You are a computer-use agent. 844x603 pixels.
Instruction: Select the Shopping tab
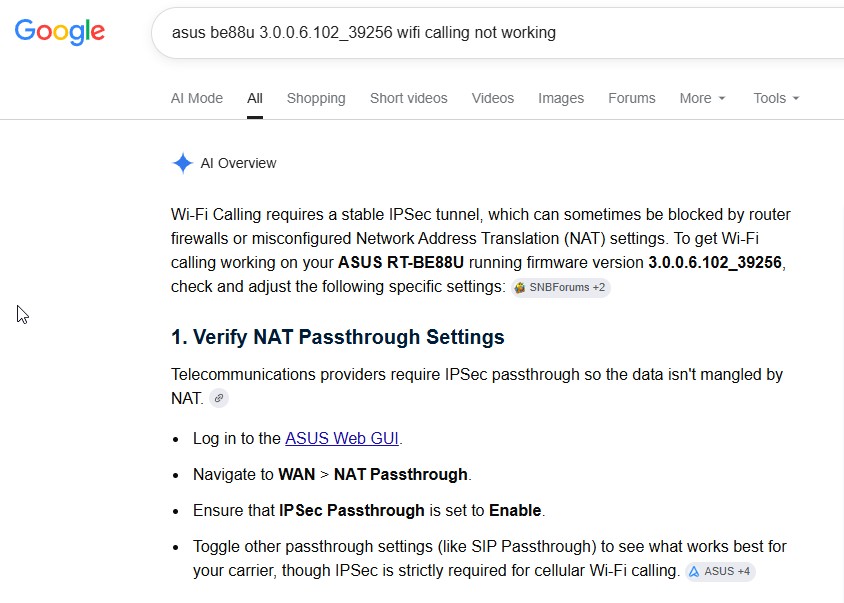click(x=316, y=99)
